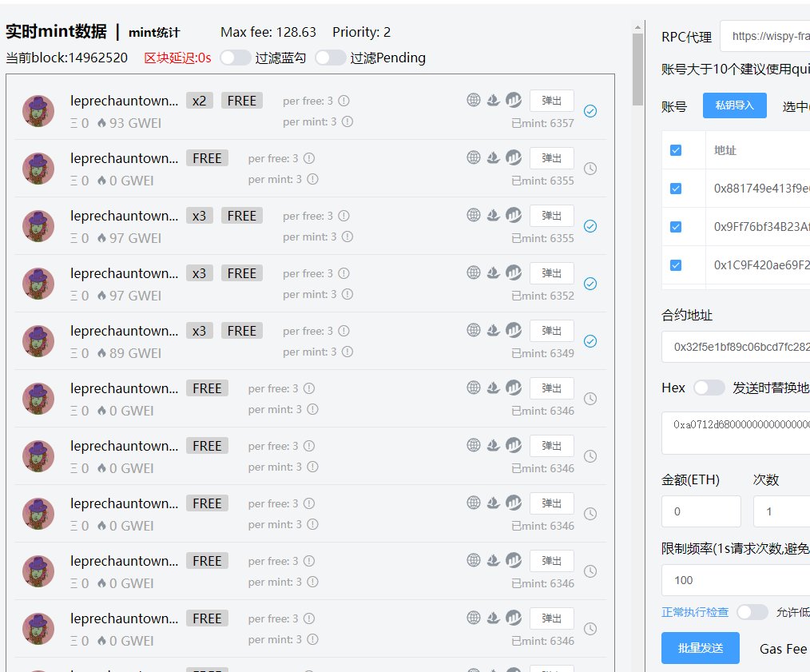Uncheck account 0x9Ff76bf34B23A checkbox
This screenshot has height=672, width=810.
pyautogui.click(x=676, y=227)
